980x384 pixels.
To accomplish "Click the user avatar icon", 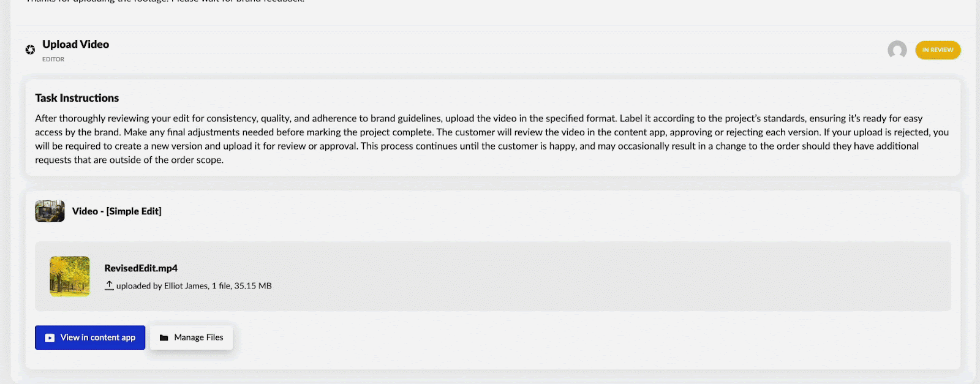I will pyautogui.click(x=897, y=50).
